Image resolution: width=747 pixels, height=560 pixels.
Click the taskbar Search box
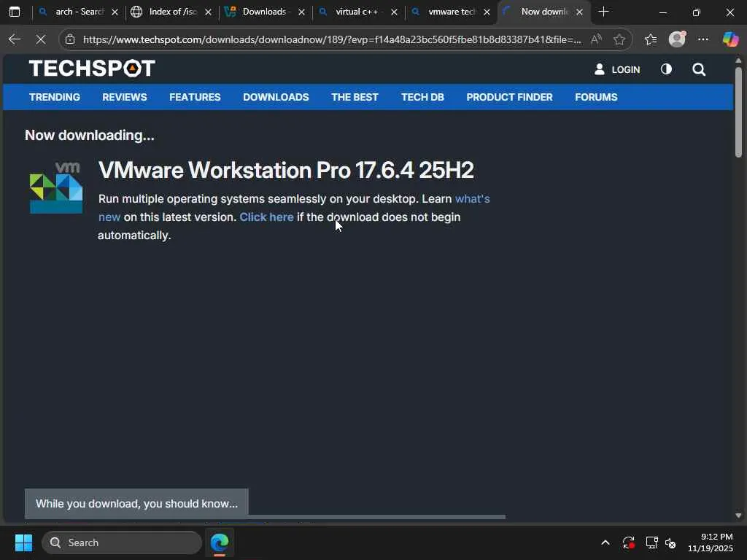(x=122, y=542)
